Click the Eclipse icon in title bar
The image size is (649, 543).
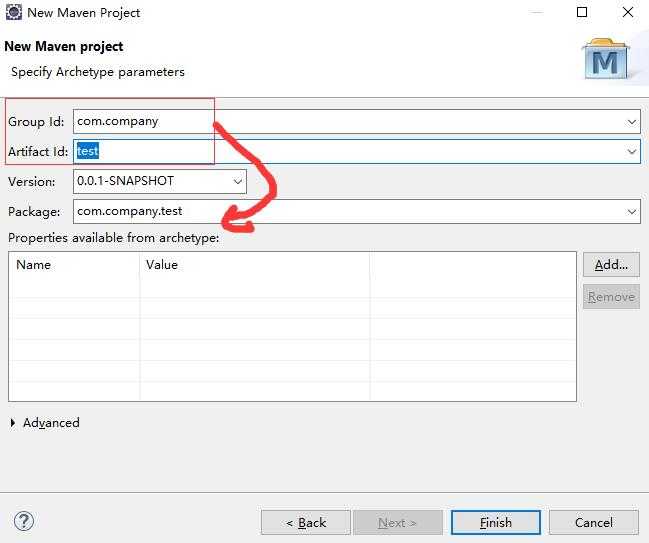(x=13, y=12)
